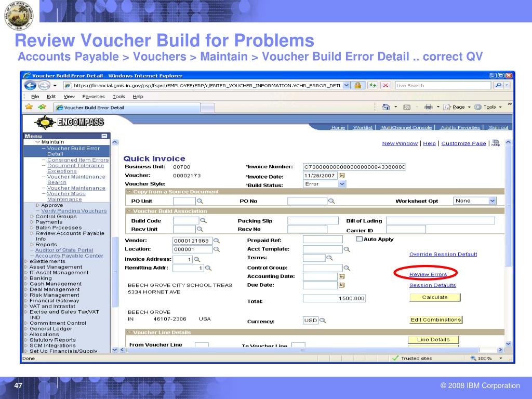Screen dimensions: 532x399
Task: Open the Favorites menu
Action: 94,96
